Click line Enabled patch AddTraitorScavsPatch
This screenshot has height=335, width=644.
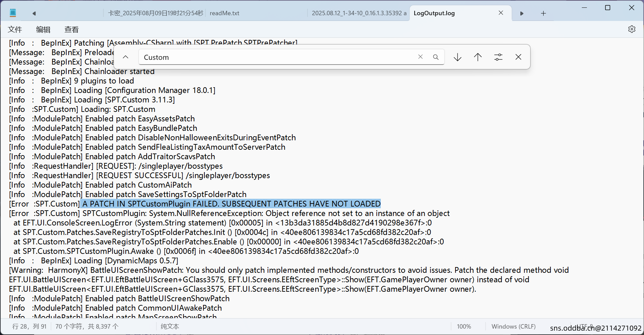pyautogui.click(x=112, y=157)
